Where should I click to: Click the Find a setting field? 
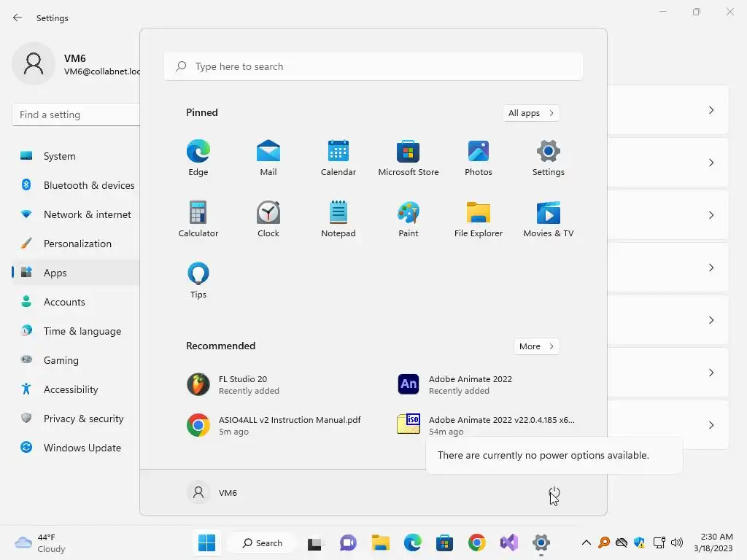click(x=76, y=114)
